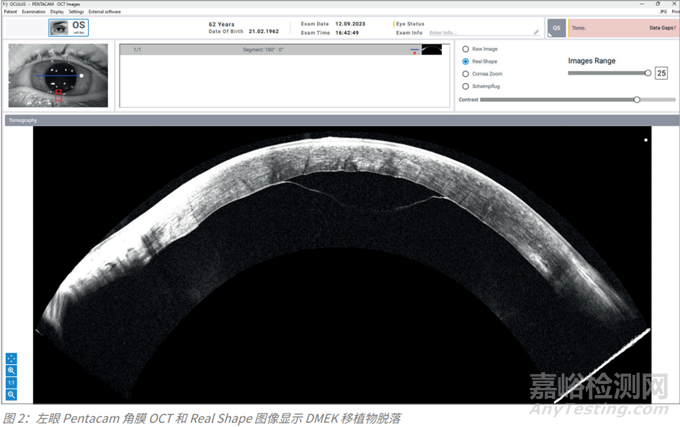Click the QS quality status icon

(x=556, y=27)
